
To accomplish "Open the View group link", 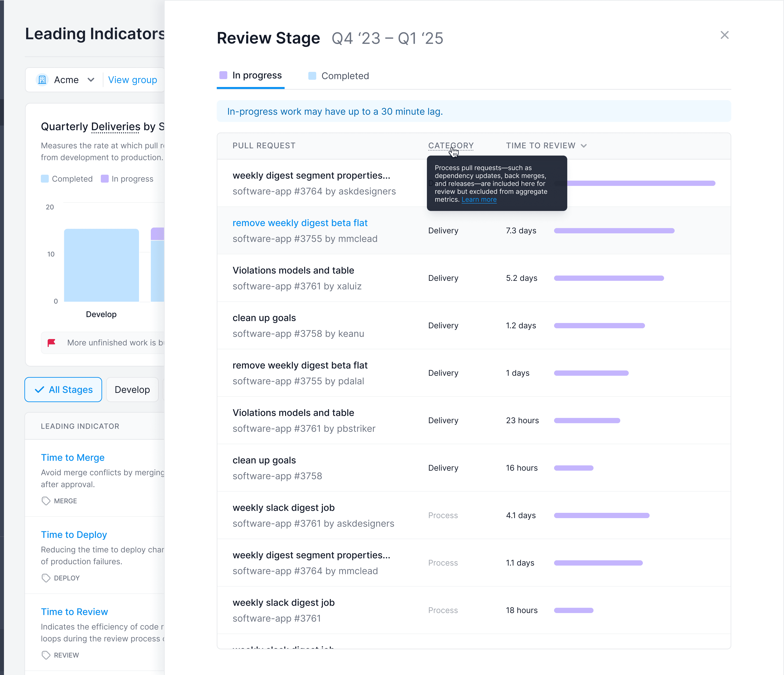I will 132,80.
